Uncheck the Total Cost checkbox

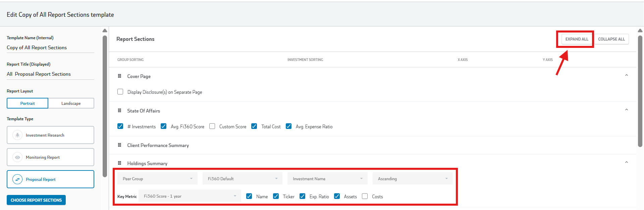(x=254, y=126)
